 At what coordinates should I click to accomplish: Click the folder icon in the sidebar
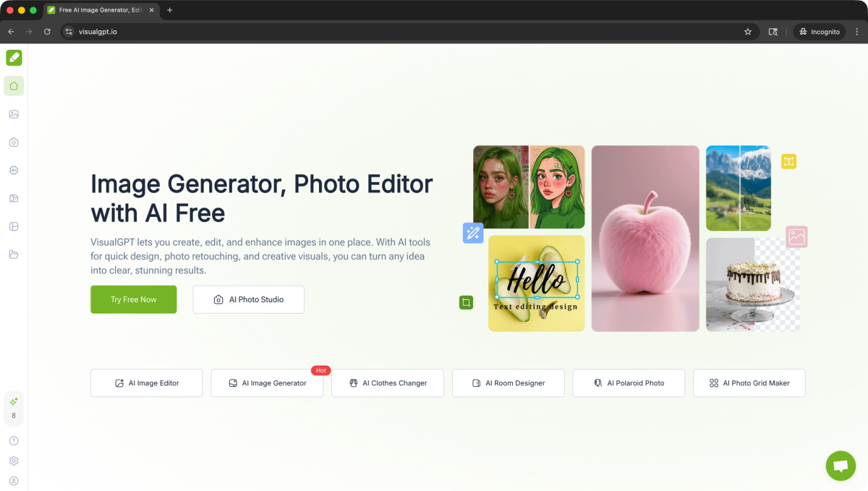14,254
